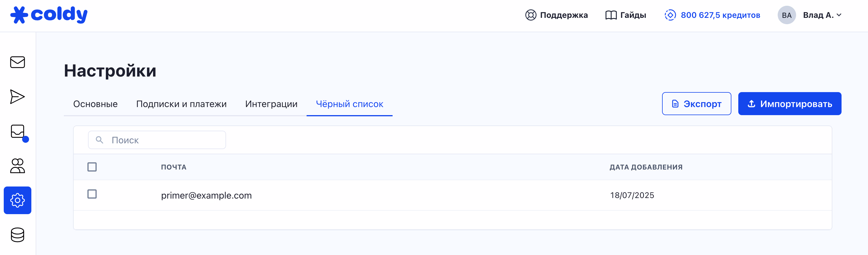Click the lifebuoy Поддержка icon
Viewport: 868px width, 255px height.
[x=531, y=15]
